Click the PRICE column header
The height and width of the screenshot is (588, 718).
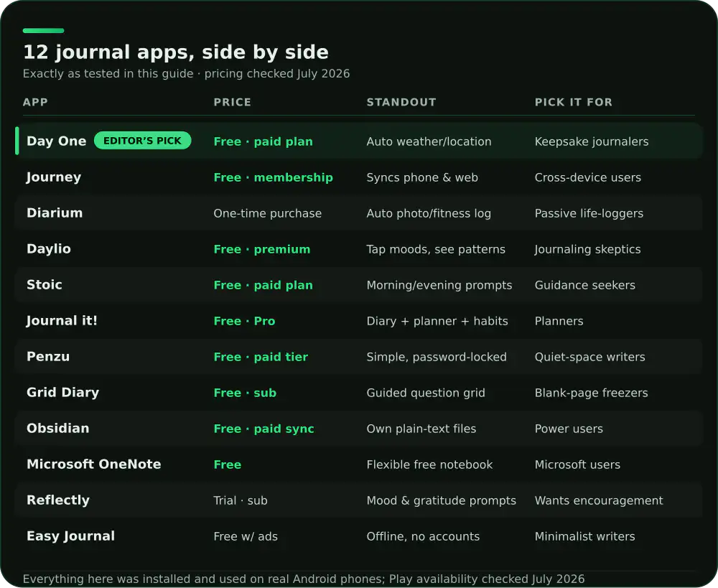[232, 102]
